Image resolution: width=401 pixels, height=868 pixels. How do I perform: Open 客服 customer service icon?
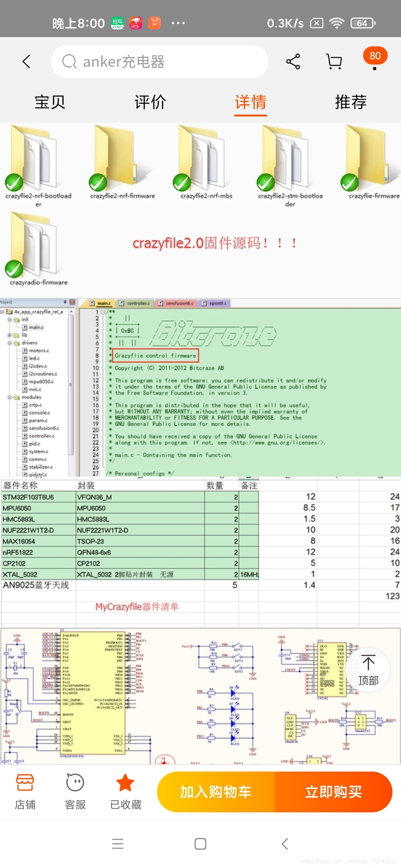click(x=75, y=792)
